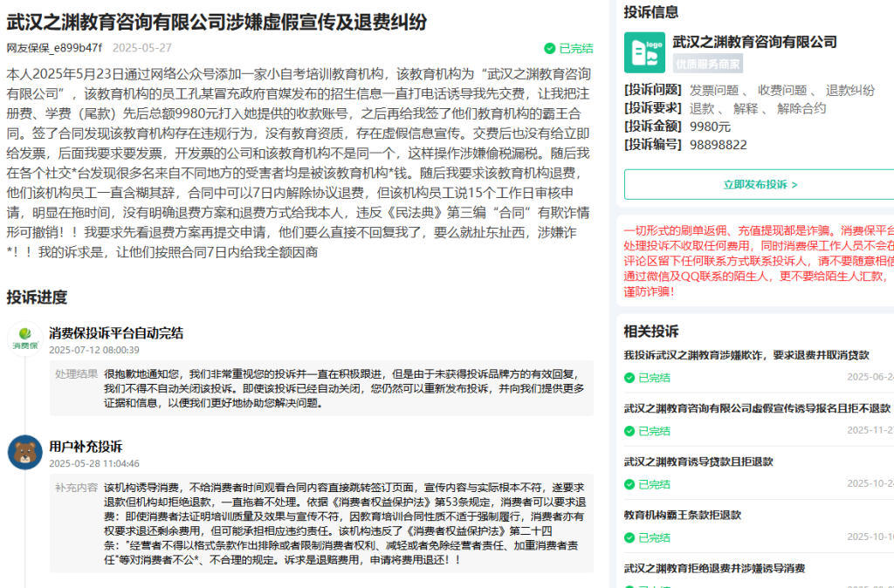
Task: Click the 收费问题 complaint tag
Action: (x=782, y=90)
